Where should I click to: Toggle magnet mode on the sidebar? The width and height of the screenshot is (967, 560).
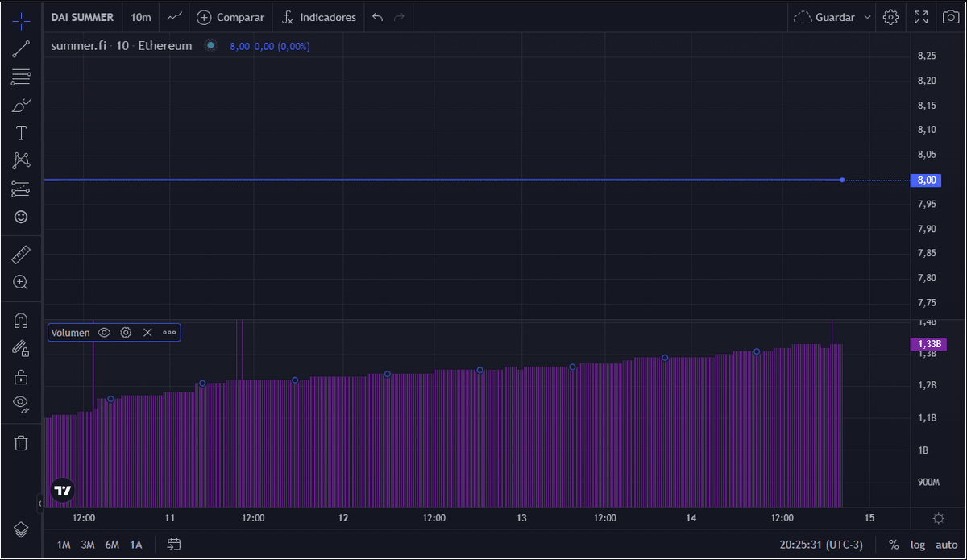(x=21, y=321)
